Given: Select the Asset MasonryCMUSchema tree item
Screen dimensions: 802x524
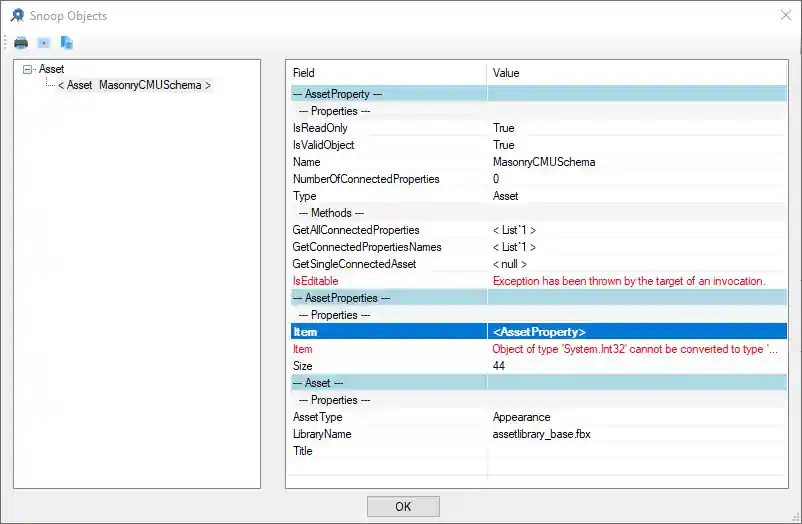Looking at the screenshot, I should point(134,85).
